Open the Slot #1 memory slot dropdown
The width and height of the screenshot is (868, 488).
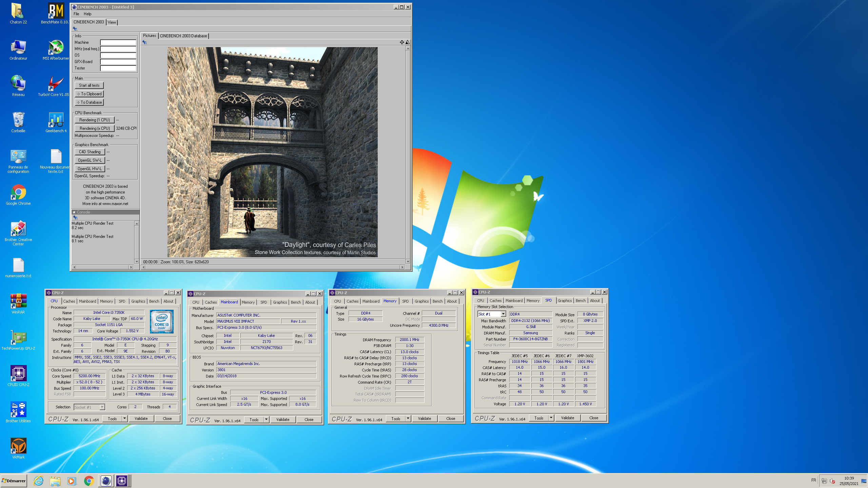[x=503, y=314]
